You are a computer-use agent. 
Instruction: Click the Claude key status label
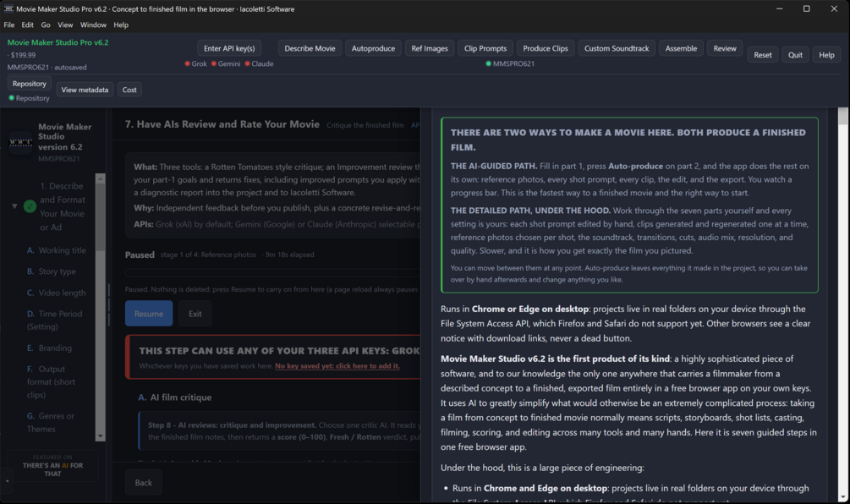pyautogui.click(x=262, y=63)
